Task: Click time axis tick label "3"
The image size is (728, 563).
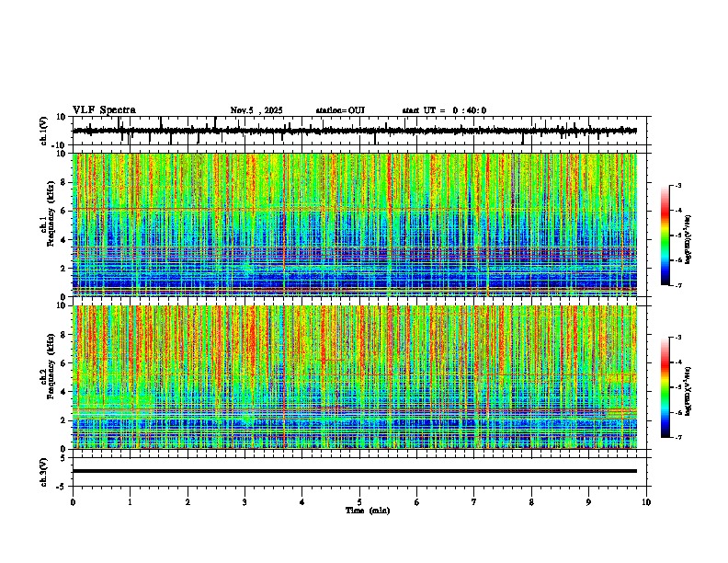Action: (245, 502)
